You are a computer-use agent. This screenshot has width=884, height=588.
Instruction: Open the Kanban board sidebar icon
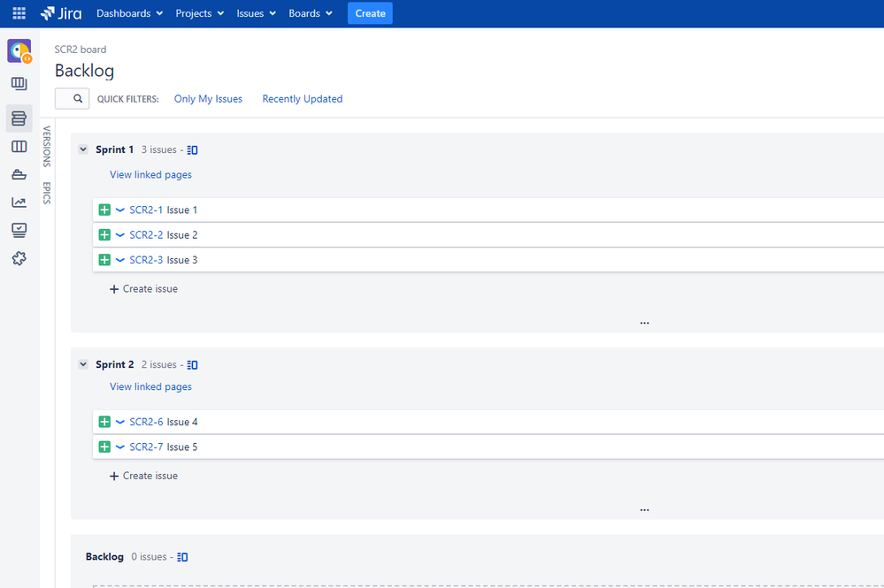pyautogui.click(x=19, y=84)
